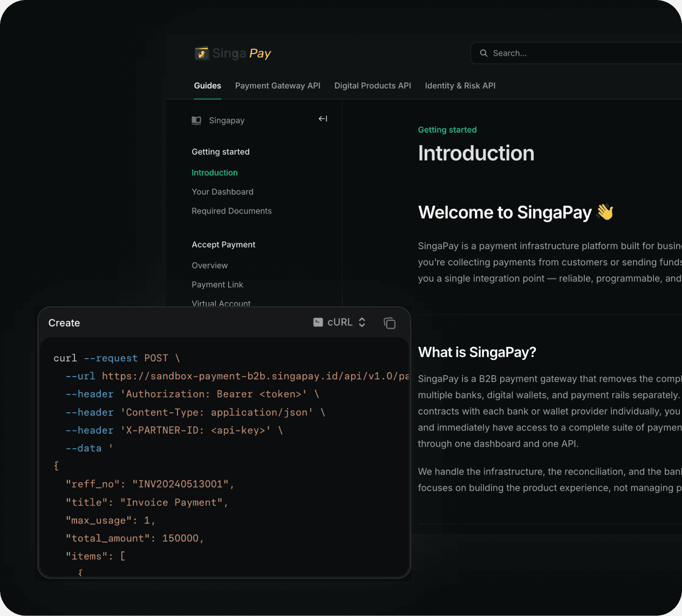Click the curl --request POST line
Image resolution: width=682 pixels, height=616 pixels.
pos(117,358)
